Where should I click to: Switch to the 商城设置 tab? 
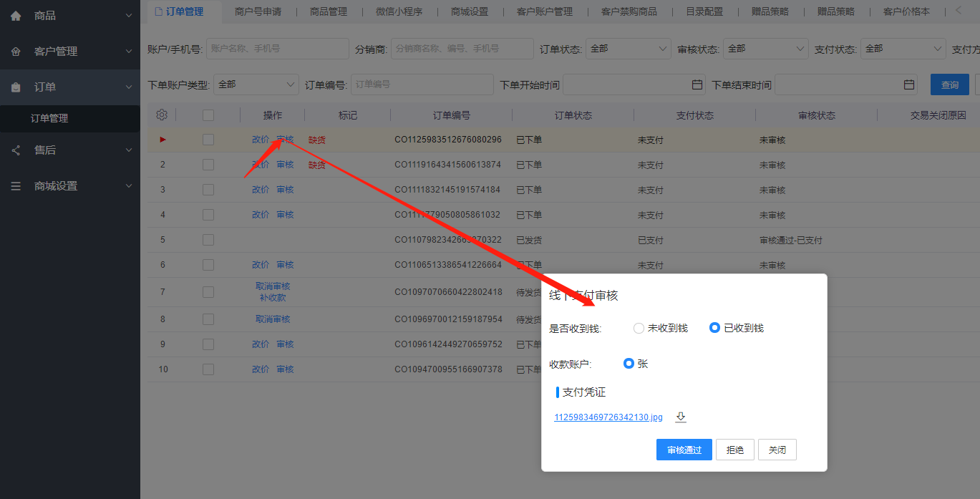[x=470, y=11]
